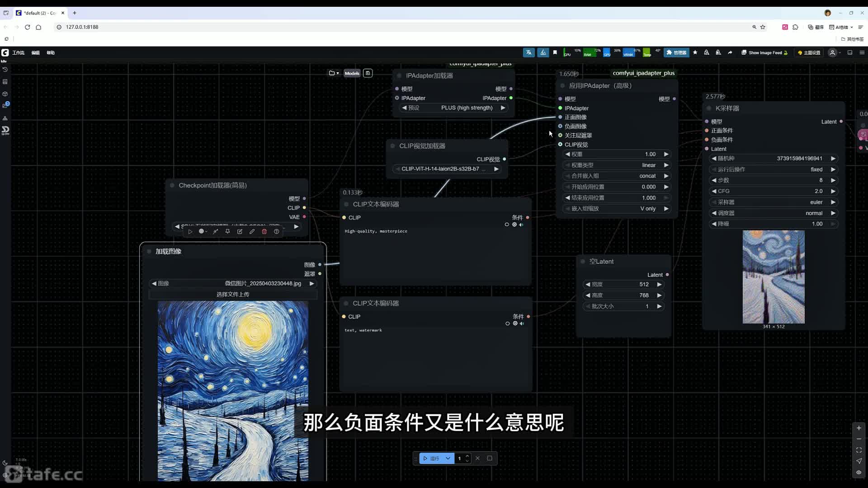Viewport: 868px width, 488px height.
Task: Click the 随机种 seed value field
Action: pos(774,159)
